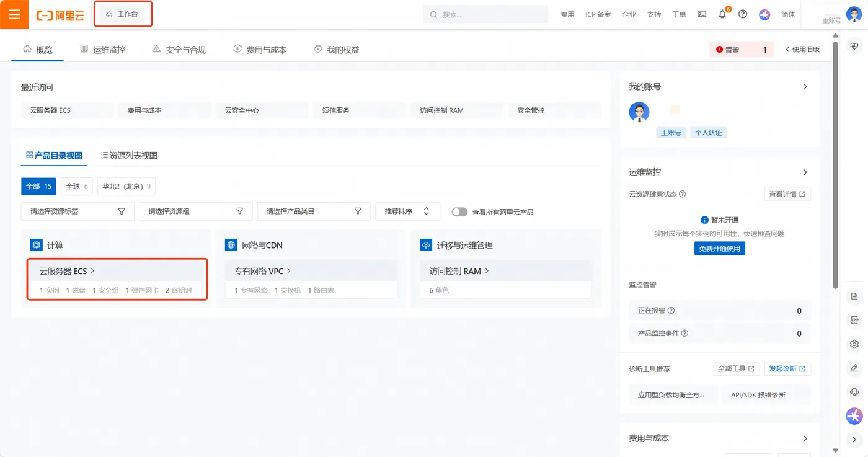
Task: Open the Cloud Shell terminal icon
Action: (x=702, y=14)
